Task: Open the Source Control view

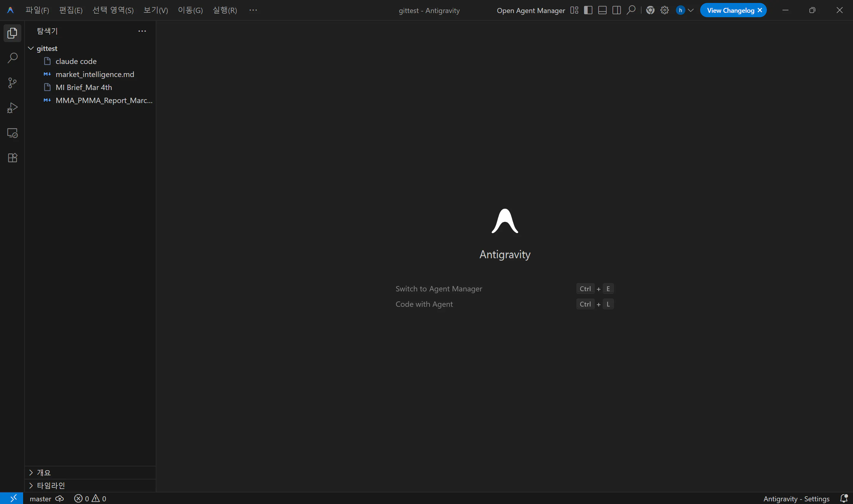Action: 12,83
